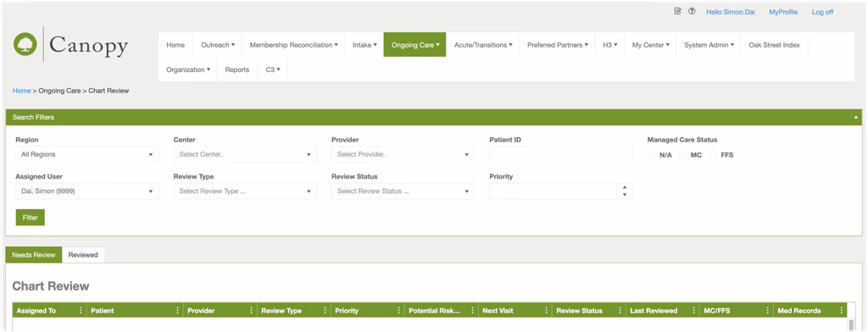Sort by the Last Reviewed column header
Screen dimensions: 868x332
click(x=654, y=311)
